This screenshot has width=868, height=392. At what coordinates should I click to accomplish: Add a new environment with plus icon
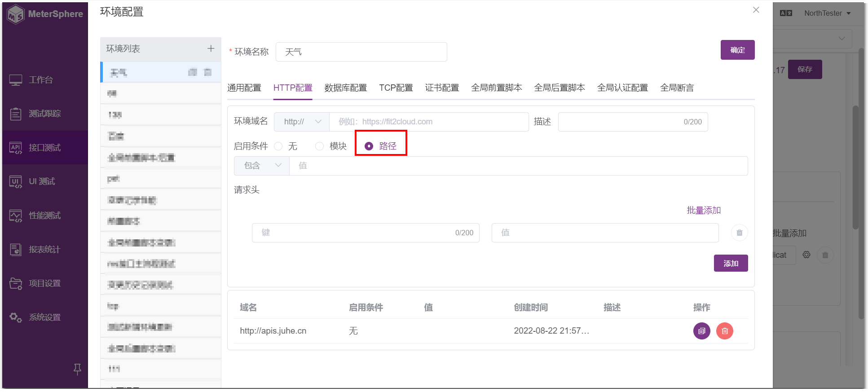click(211, 48)
